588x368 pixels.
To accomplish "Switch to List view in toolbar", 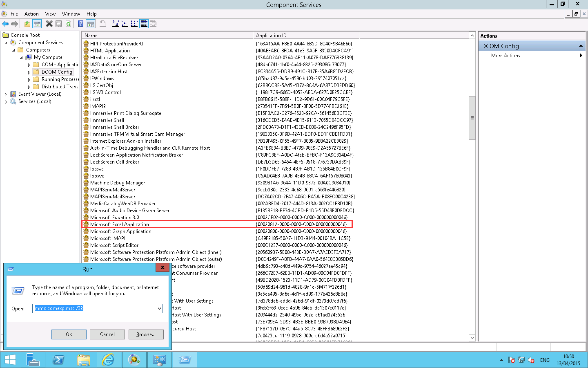I will (x=134, y=24).
